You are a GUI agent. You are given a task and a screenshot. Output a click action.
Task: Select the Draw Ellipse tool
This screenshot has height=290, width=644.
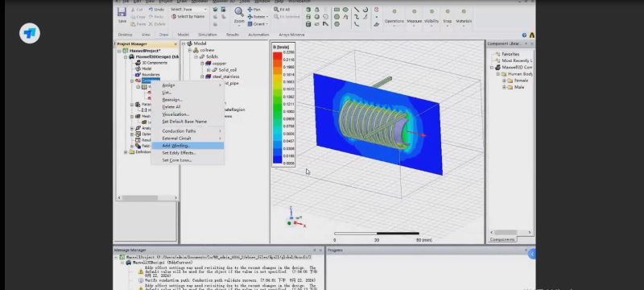tap(345, 10)
